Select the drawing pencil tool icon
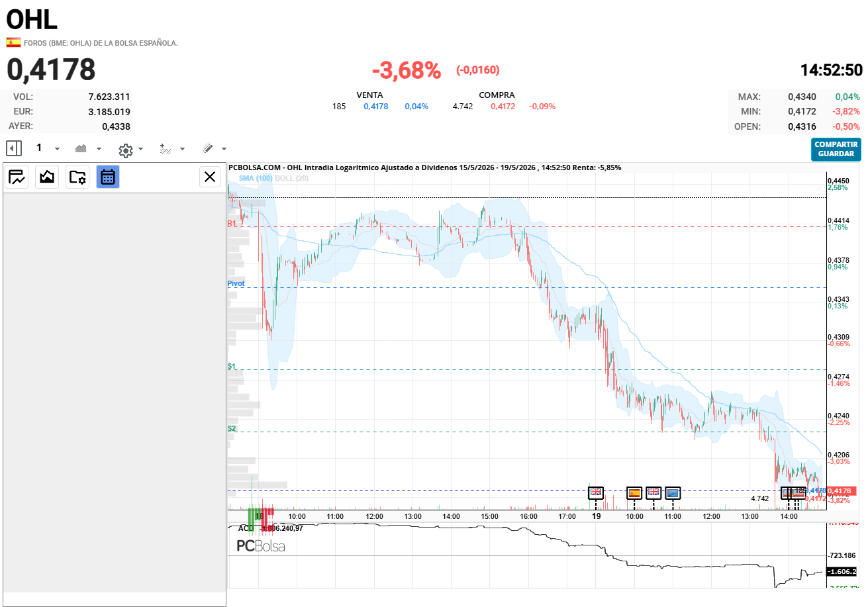Viewport: 868px width, 607px height. coord(208,148)
